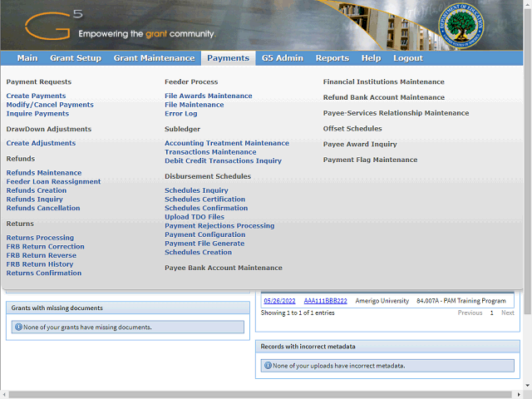Screen dimensions: 532x399
Task: Open Schedules Certification link
Action: pyautogui.click(x=205, y=199)
